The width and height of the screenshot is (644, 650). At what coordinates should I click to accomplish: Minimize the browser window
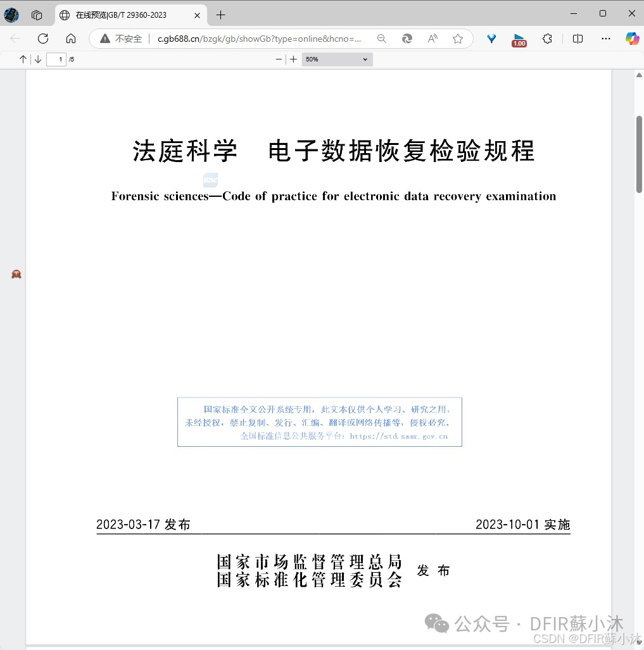tap(574, 14)
